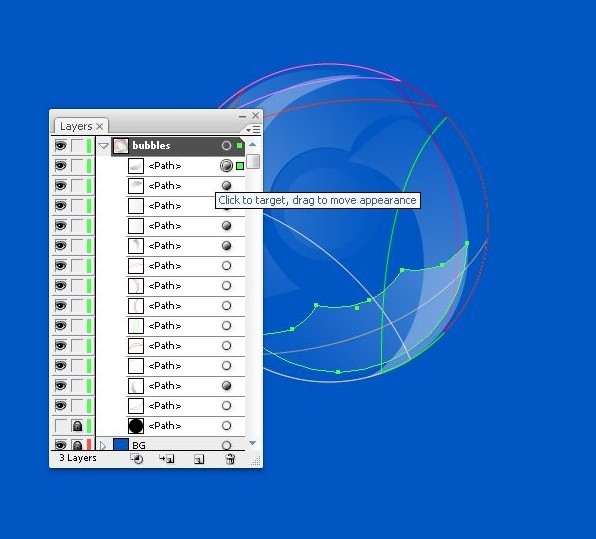
Task: Click Create New Sublayer icon
Action: 166,459
